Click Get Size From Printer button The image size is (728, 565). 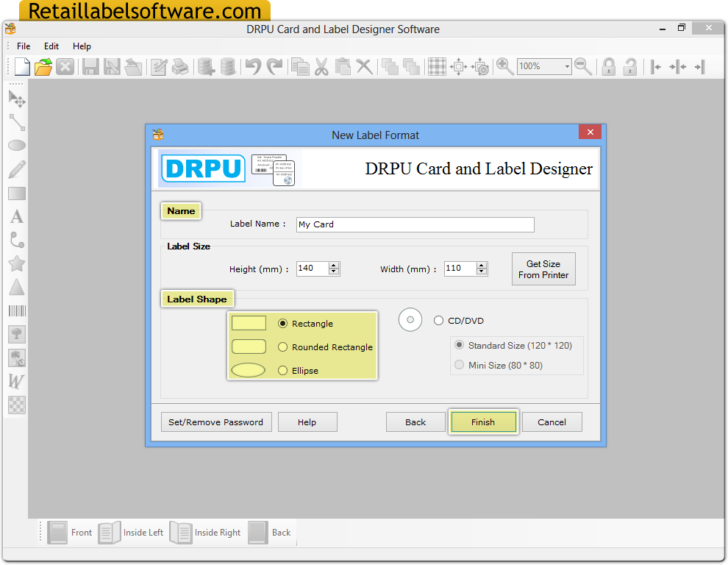point(543,269)
